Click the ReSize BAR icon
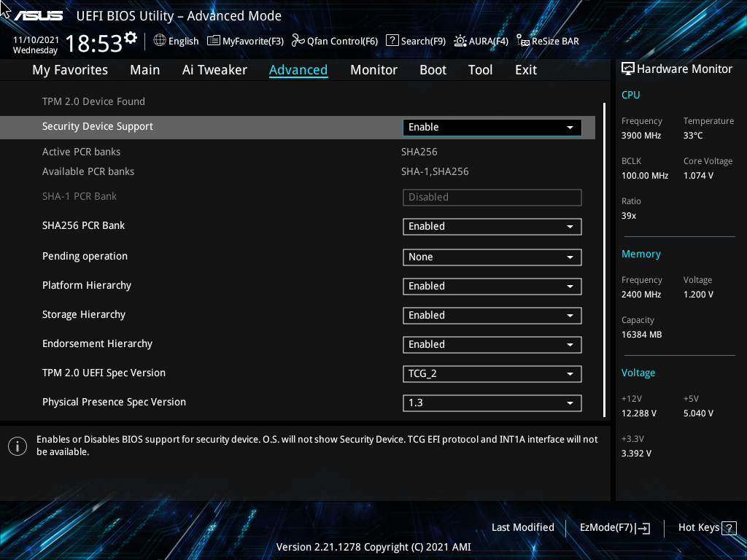Image resolution: width=747 pixels, height=560 pixels. (x=522, y=41)
